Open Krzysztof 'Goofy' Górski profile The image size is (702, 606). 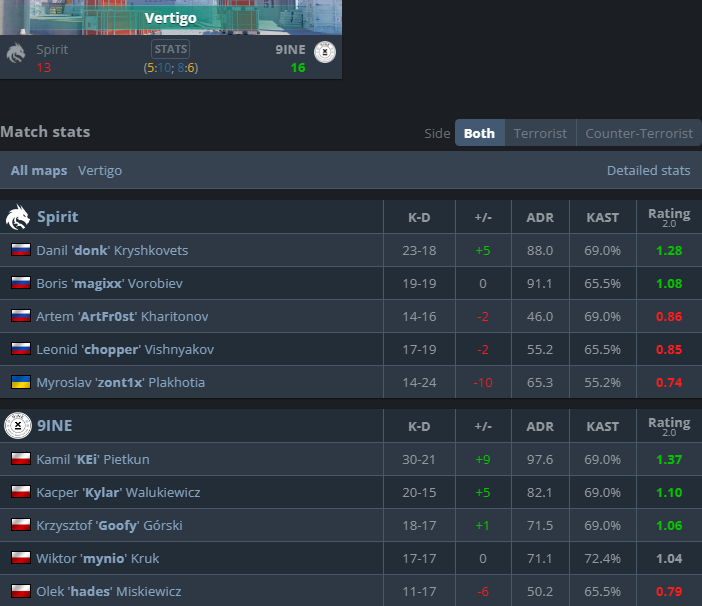[109, 525]
